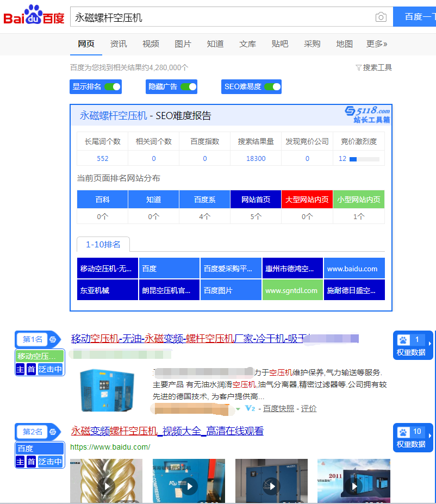Screen dimensions: 436x504
Task: Click paw icon in weight data 1 badge
Action: 403,340
